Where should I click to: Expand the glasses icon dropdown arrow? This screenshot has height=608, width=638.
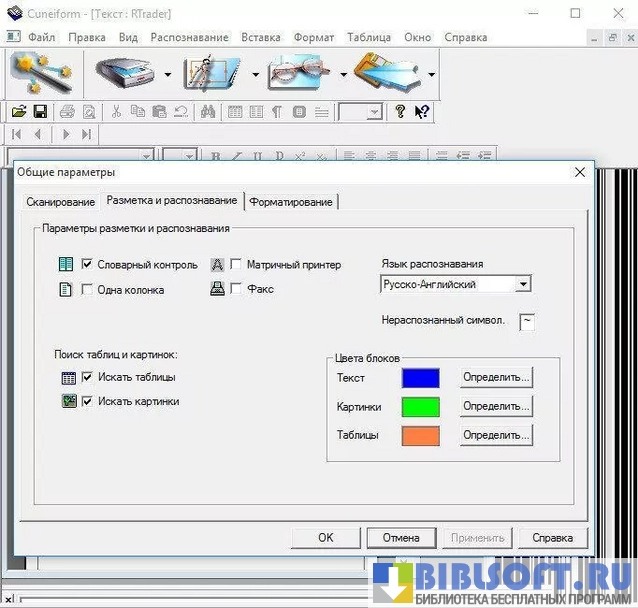[x=343, y=75]
